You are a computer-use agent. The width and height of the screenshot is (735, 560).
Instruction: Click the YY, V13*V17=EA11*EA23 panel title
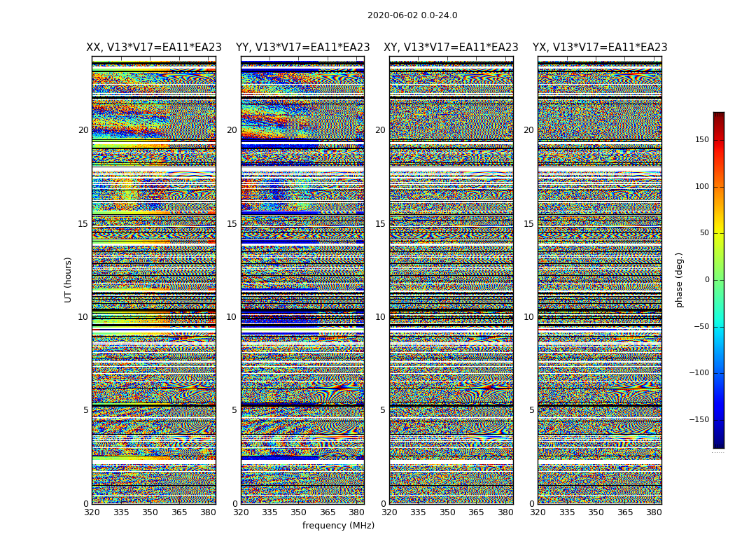[x=303, y=48]
